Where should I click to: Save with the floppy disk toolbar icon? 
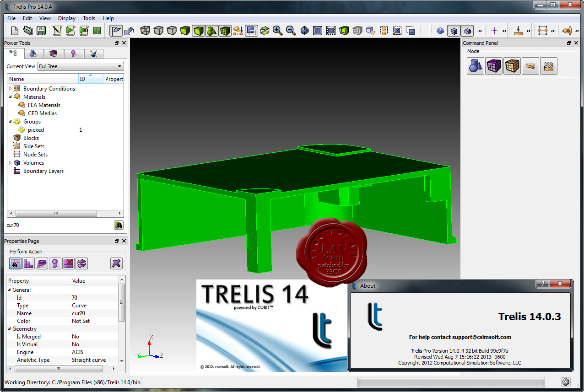click(41, 31)
